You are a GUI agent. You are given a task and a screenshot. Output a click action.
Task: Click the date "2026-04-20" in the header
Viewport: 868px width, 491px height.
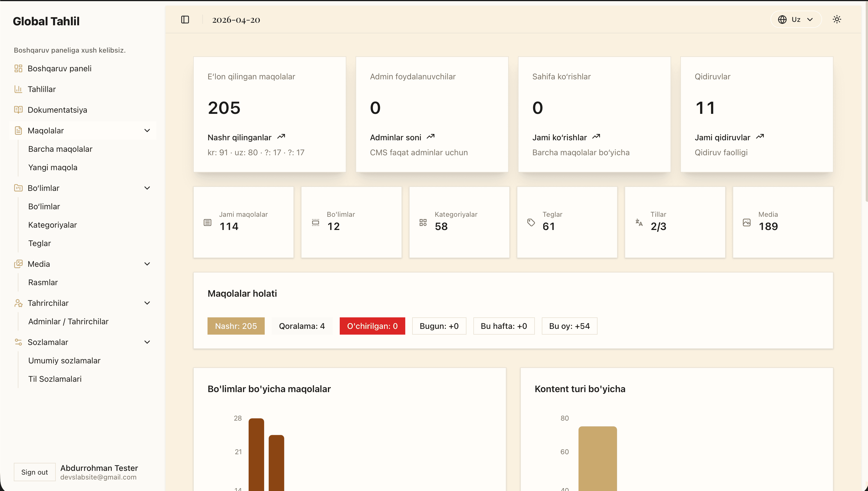tap(236, 20)
